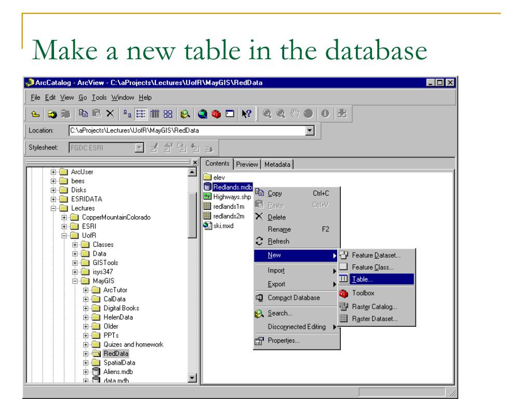Expand the CopperMountainColorado folder
Viewport: 532px width, 399px height.
[64, 218]
